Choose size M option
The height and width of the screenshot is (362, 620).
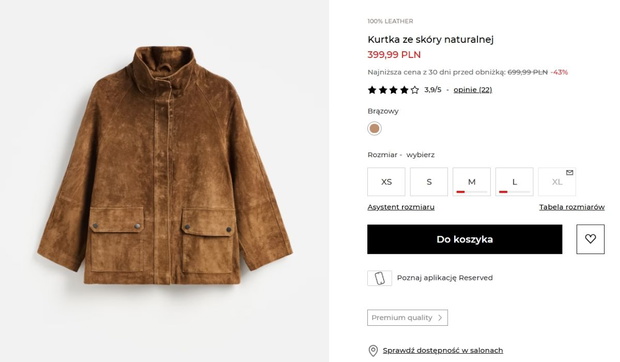pos(472,182)
